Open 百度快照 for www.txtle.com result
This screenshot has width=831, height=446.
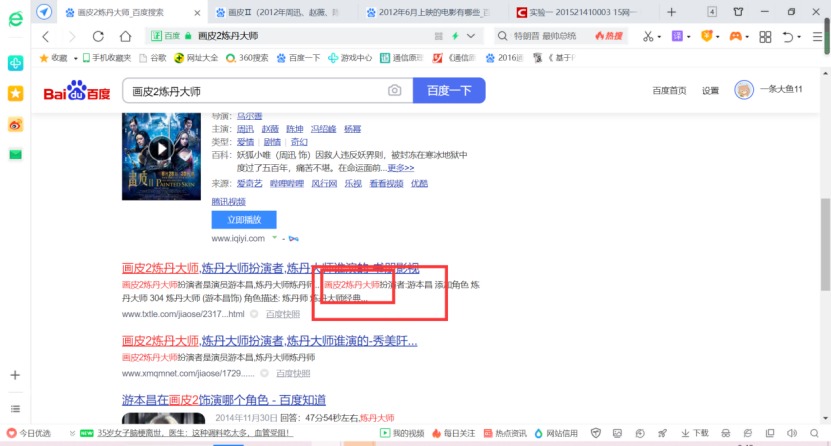pos(282,314)
